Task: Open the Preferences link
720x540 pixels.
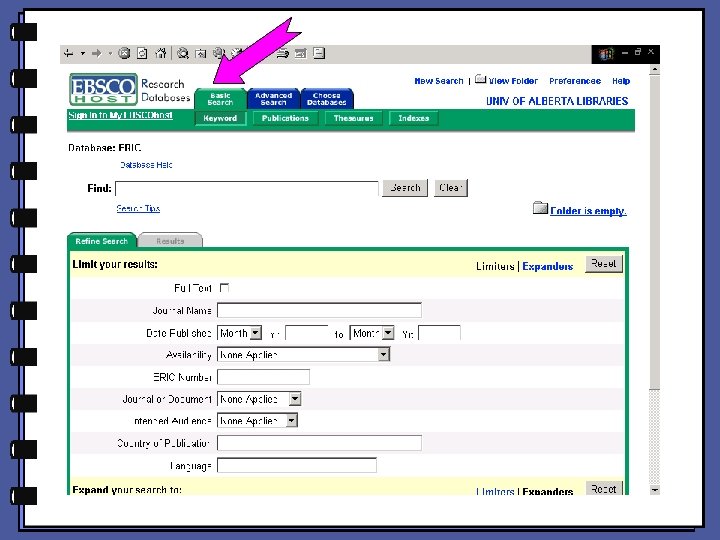Action: (x=575, y=81)
